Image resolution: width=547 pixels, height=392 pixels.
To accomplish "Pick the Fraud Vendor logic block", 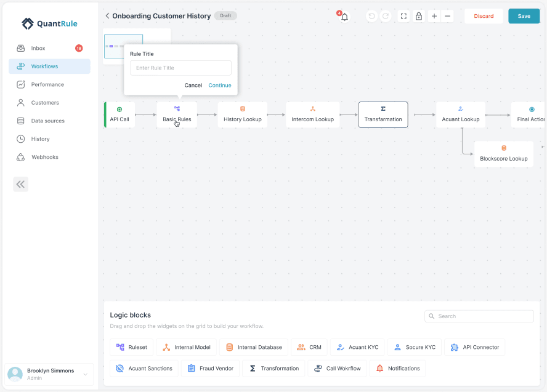I will tap(210, 368).
